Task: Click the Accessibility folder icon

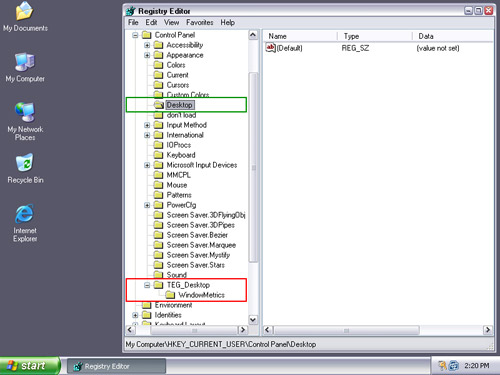Action: tap(158, 45)
